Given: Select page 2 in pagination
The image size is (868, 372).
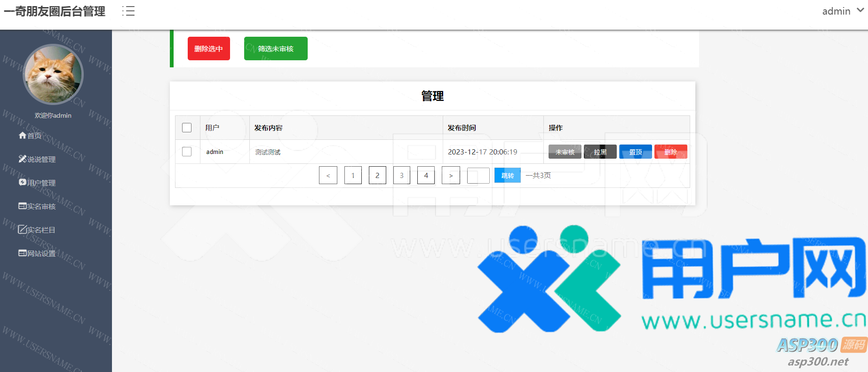Looking at the screenshot, I should pyautogui.click(x=377, y=175).
